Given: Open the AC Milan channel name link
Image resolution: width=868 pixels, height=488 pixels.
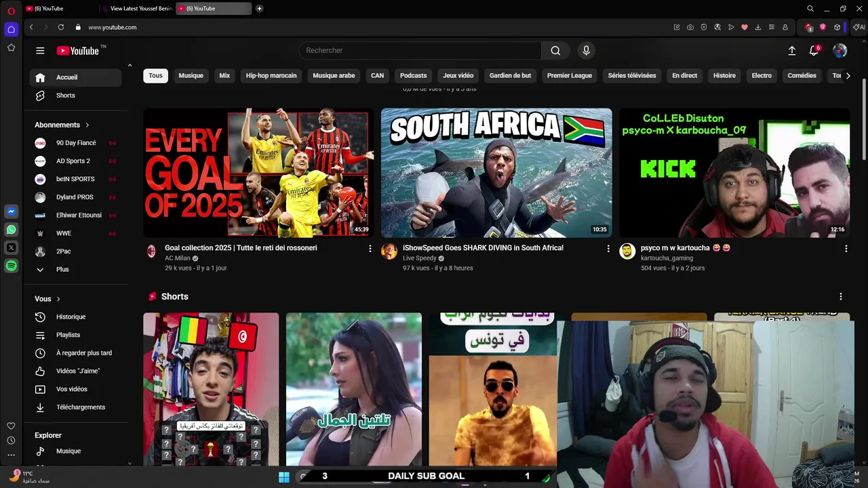Looking at the screenshot, I should point(178,258).
